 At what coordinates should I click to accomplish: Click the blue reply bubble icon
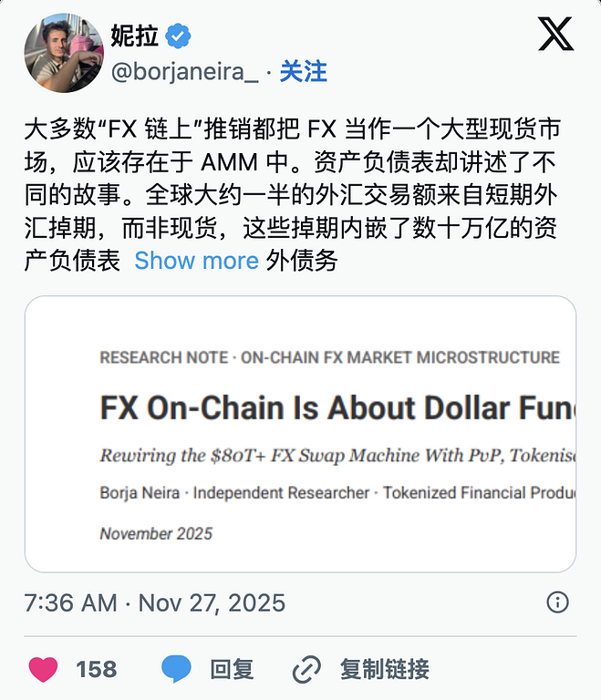click(177, 670)
